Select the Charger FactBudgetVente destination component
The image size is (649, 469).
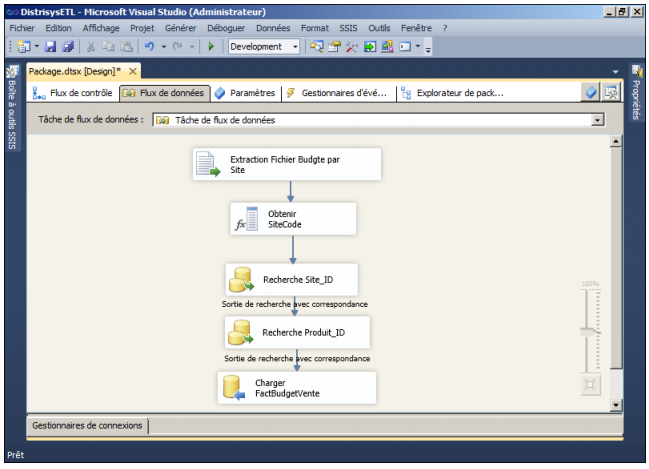coord(296,388)
